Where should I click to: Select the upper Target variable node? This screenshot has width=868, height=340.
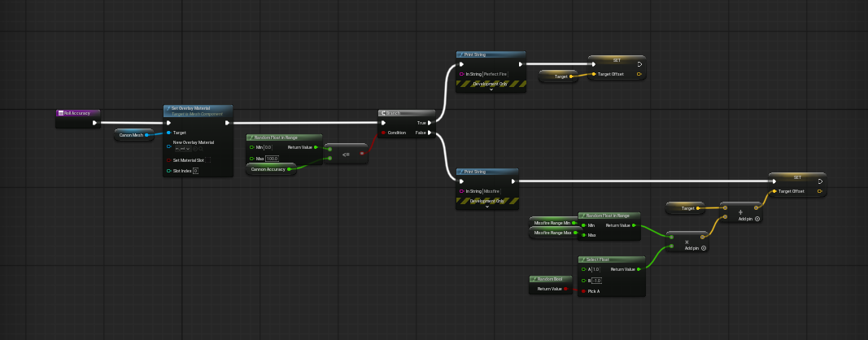pos(559,76)
